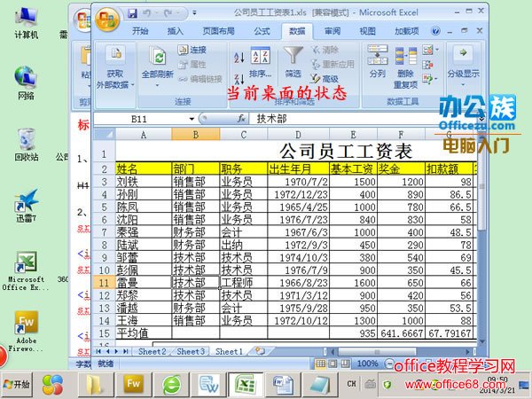Image resolution: width=532 pixels, height=399 pixels.
Task: Go to last sheet navigation arrow
Action: coord(126,351)
